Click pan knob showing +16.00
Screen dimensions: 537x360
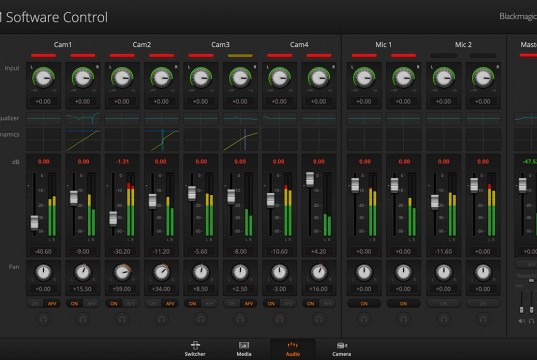click(319, 273)
